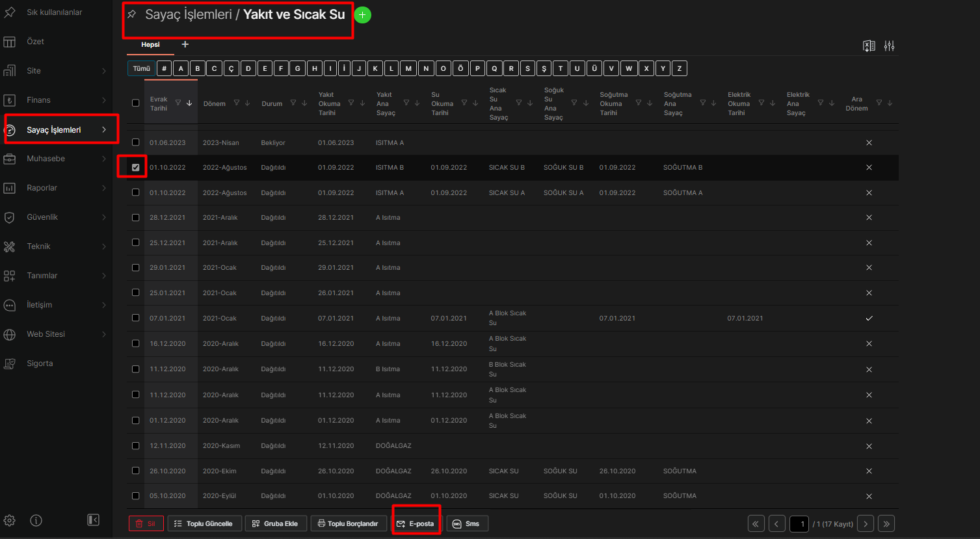The image size is (980, 539).
Task: Expand the Teknik menu chevron
Action: pos(104,246)
